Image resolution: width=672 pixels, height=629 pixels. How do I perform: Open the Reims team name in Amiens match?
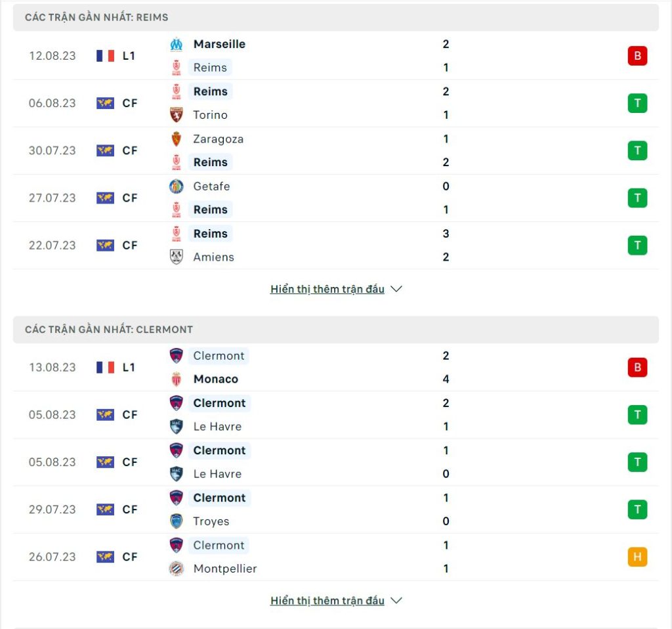pos(211,234)
